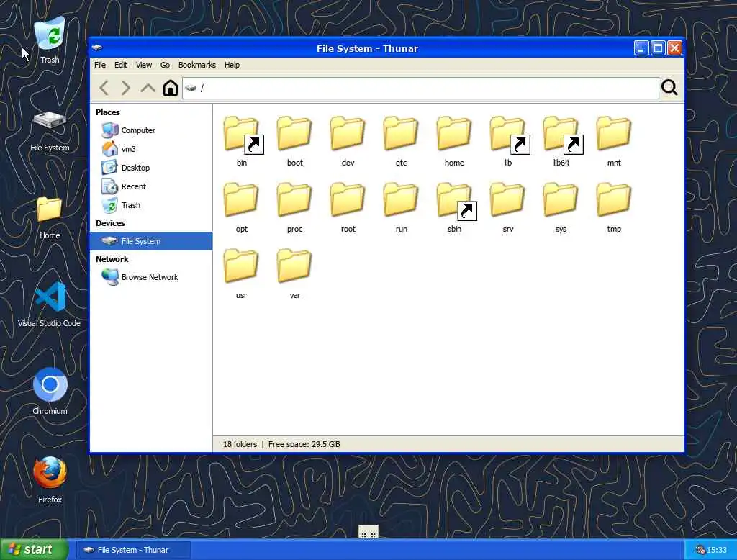This screenshot has width=737, height=560.
Task: Select the Visual Studio Code desktop icon
Action: 50,297
